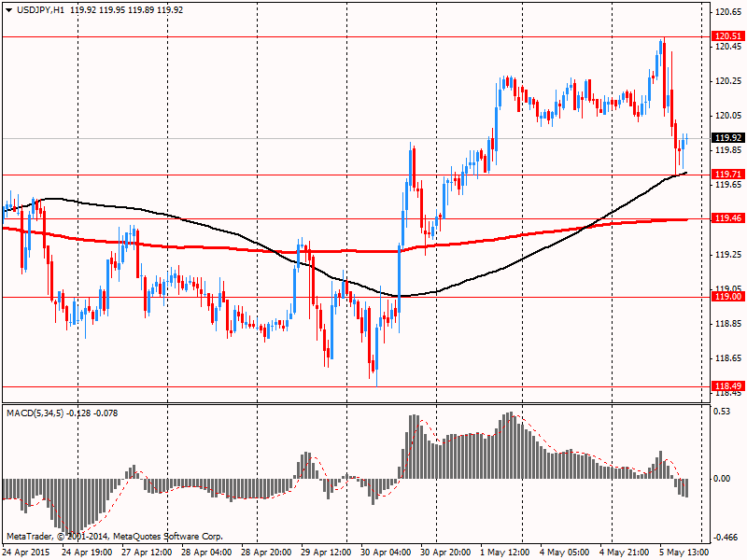Viewport: 747px width, 560px height.
Task: Select the 119.71 red price level label
Action: (728, 175)
